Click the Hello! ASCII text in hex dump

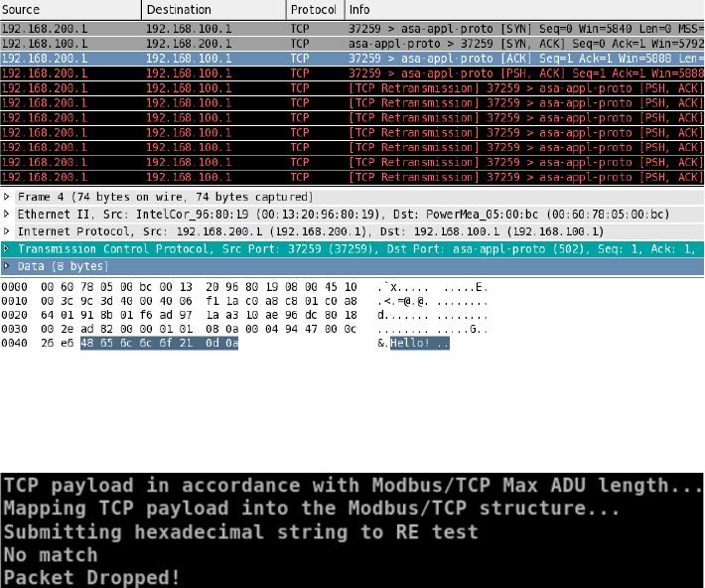408,343
